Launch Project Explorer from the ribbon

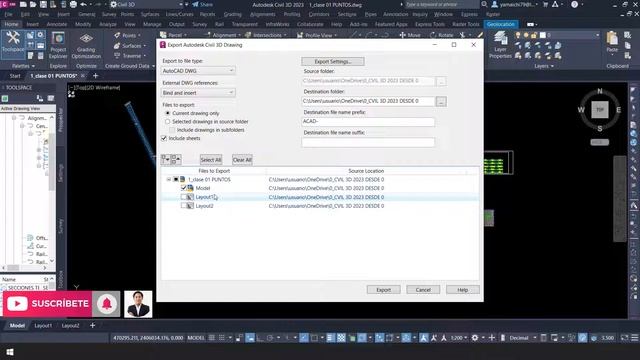point(58,45)
